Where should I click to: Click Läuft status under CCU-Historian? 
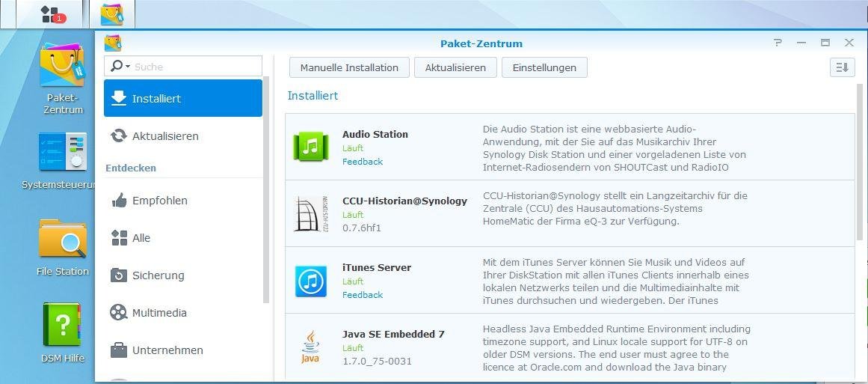tap(353, 215)
